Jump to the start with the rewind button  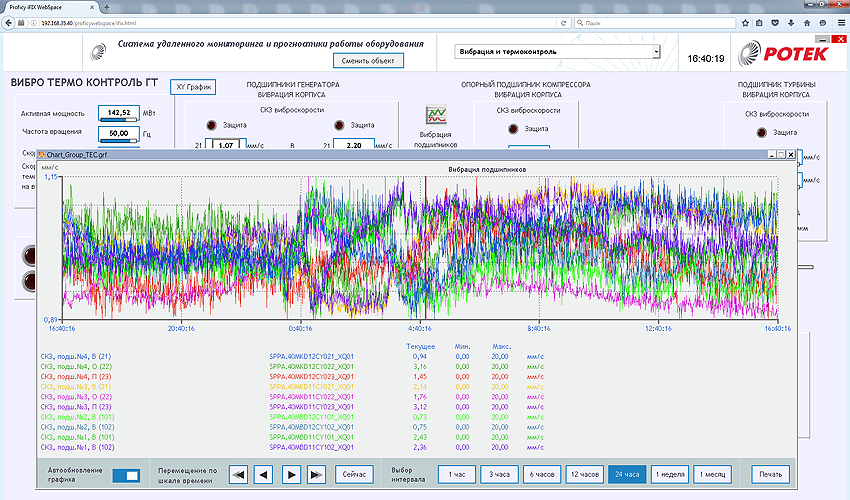[x=238, y=475]
